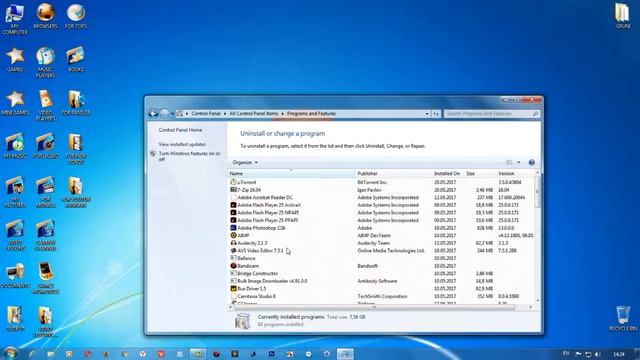
Task: Open MY COMPUTER desktop icon
Action: (x=15, y=18)
